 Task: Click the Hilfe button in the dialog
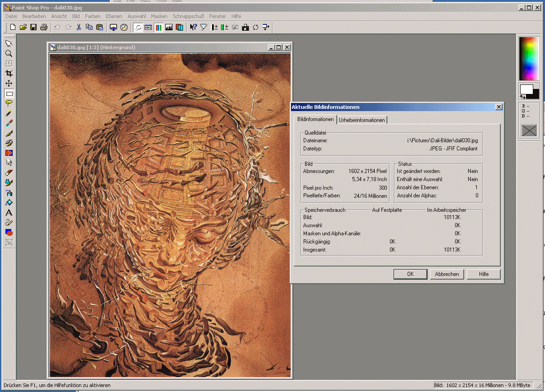tap(484, 274)
